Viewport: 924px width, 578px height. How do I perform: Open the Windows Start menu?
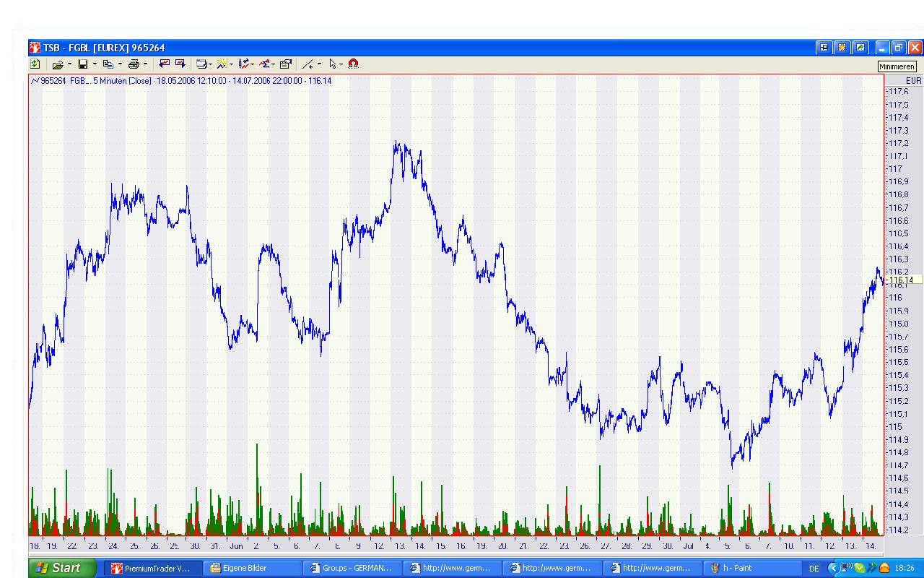point(63,568)
